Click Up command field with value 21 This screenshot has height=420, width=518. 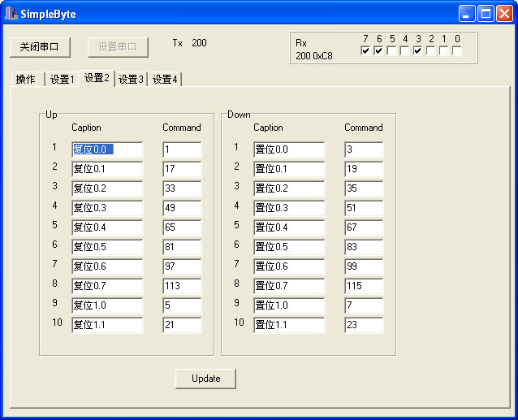pyautogui.click(x=182, y=325)
